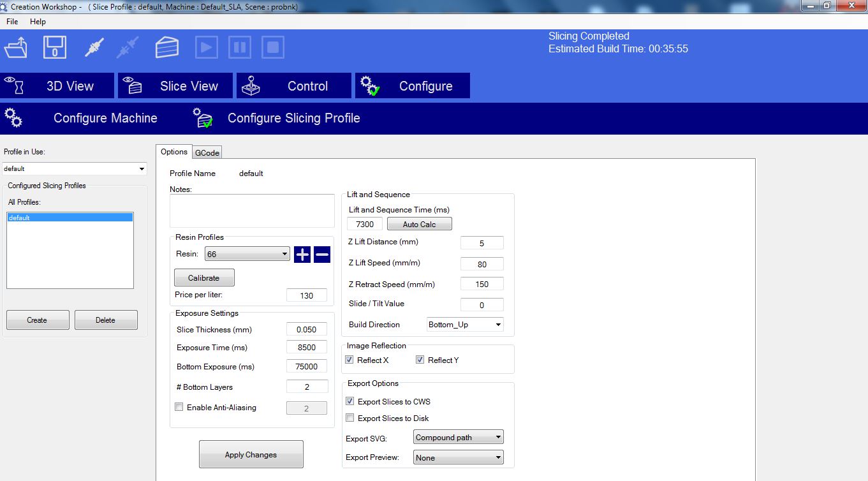868x481 pixels.
Task: Open the Profile in Use dropdown
Action: (74, 169)
